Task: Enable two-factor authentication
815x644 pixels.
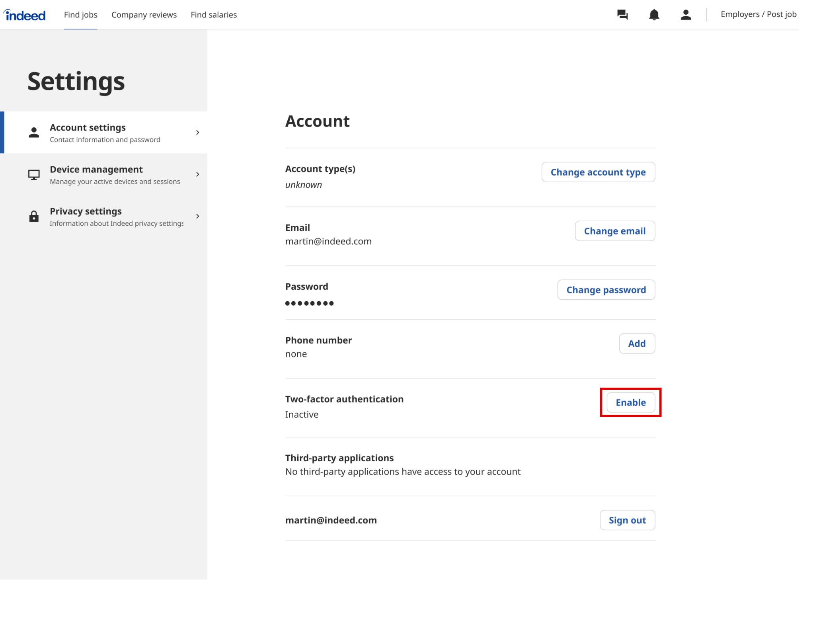Action: (x=630, y=402)
